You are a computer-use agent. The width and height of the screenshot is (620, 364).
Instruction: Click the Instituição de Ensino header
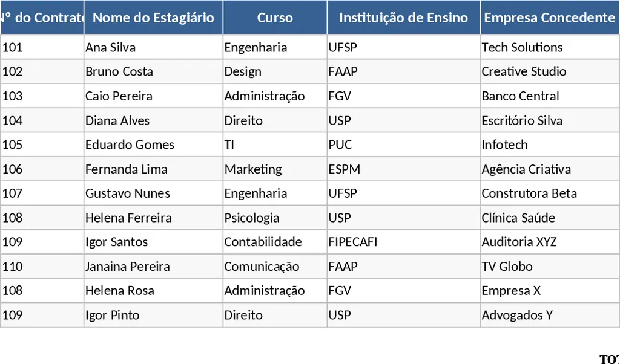(403, 18)
